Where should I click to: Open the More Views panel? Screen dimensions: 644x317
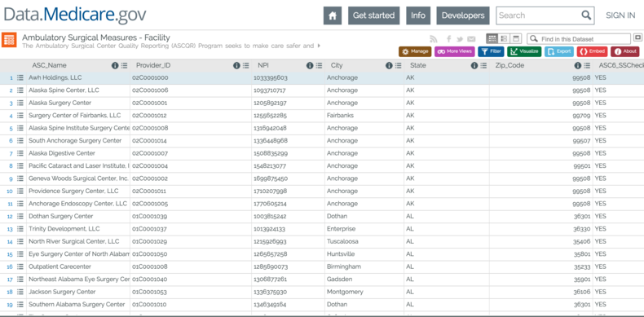454,51
